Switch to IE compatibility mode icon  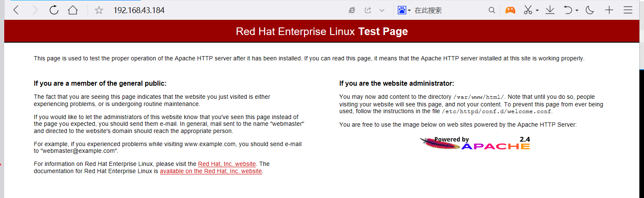coord(351,10)
